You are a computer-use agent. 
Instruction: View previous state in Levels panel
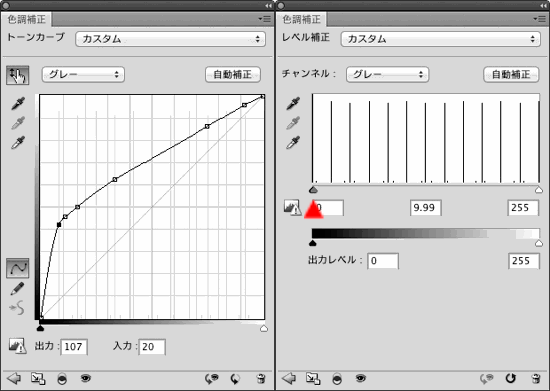click(487, 378)
